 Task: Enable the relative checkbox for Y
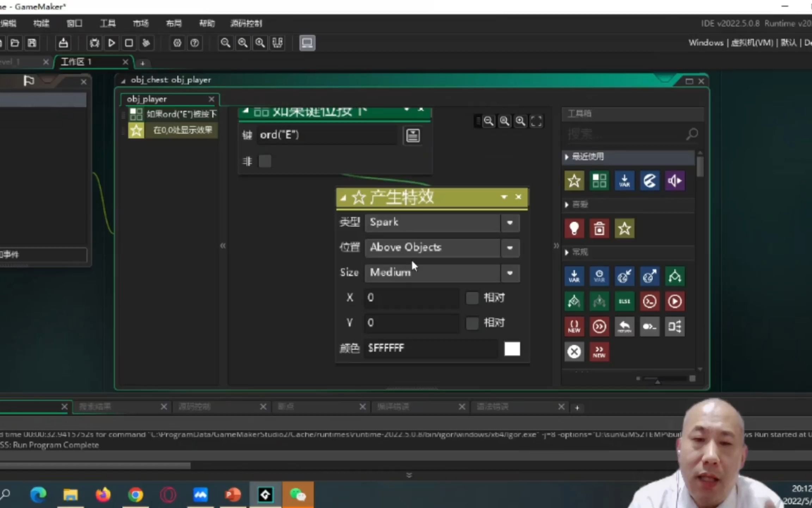pos(472,323)
